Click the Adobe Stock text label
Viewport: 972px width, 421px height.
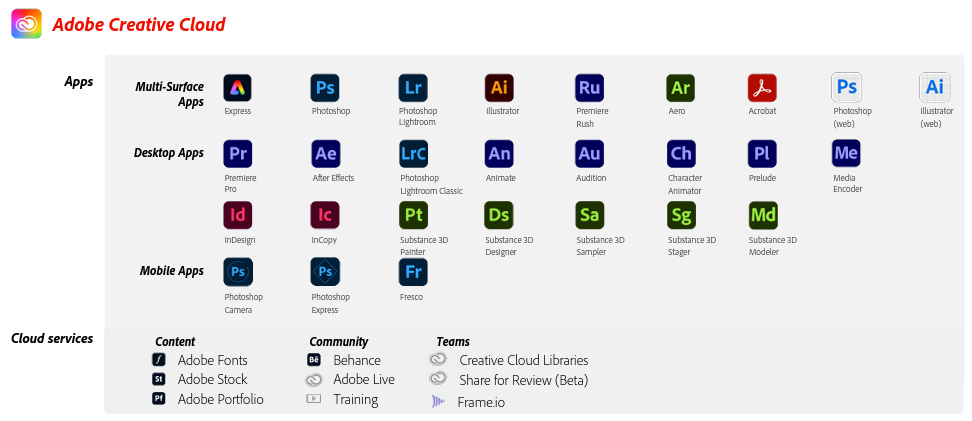(213, 379)
